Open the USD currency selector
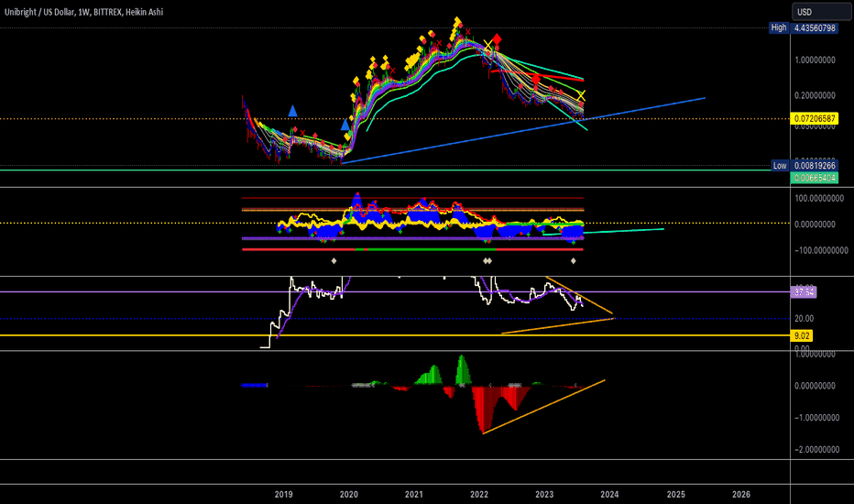Screen dimensions: 854x504 point(821,11)
